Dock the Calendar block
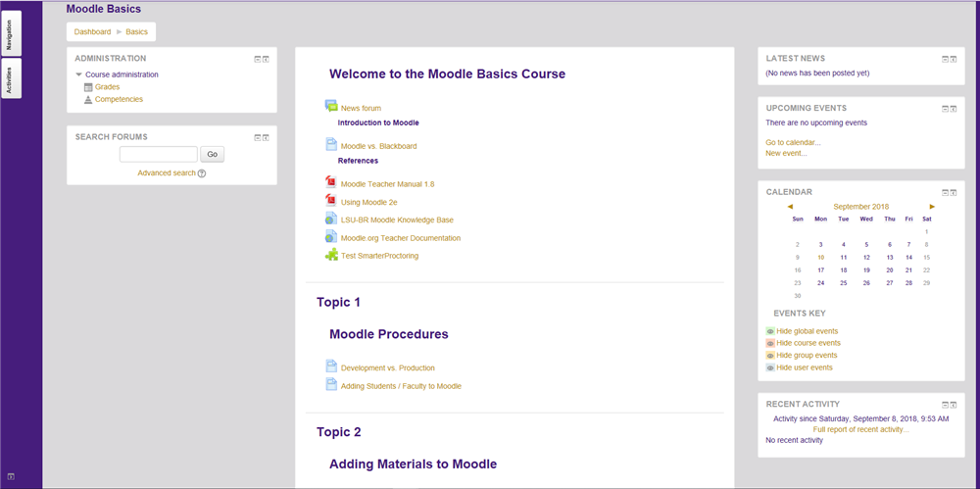Screen dimensions: 980x489 point(954,193)
